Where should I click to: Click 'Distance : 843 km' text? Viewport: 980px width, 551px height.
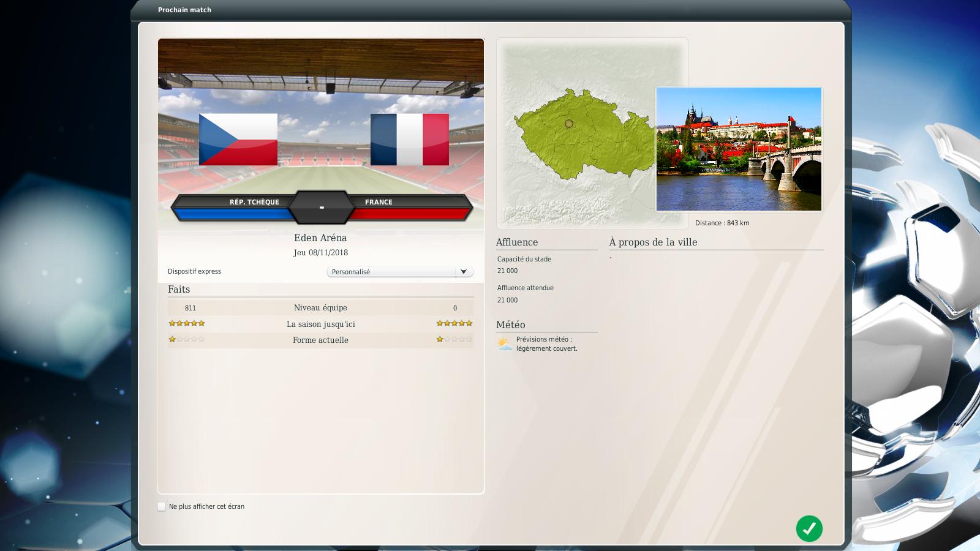[722, 223]
